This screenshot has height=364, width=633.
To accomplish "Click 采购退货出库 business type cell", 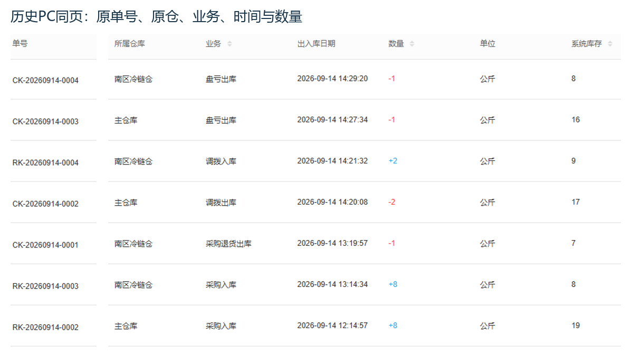I will [228, 244].
